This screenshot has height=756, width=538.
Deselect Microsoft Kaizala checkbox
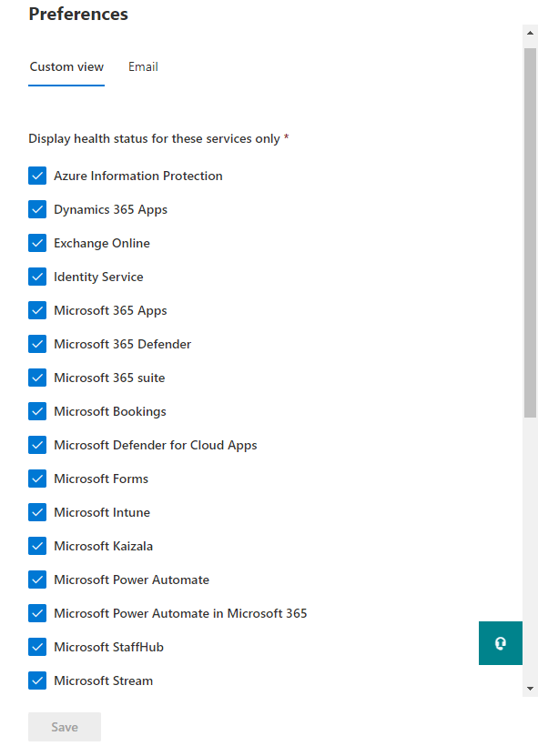point(37,546)
